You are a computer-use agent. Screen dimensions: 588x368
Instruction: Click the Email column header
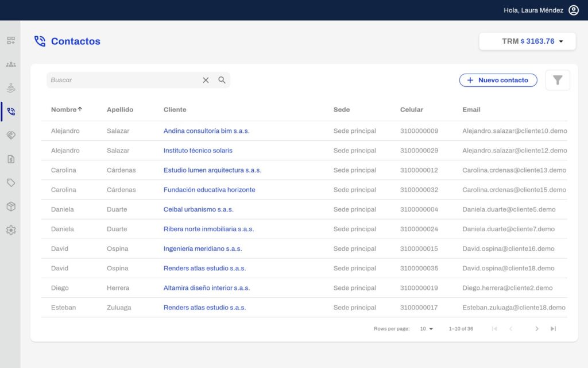[x=471, y=109]
